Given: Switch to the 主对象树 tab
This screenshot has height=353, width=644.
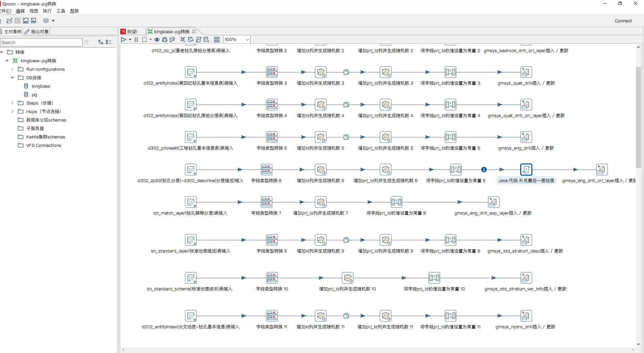Looking at the screenshot, I should click(x=11, y=31).
